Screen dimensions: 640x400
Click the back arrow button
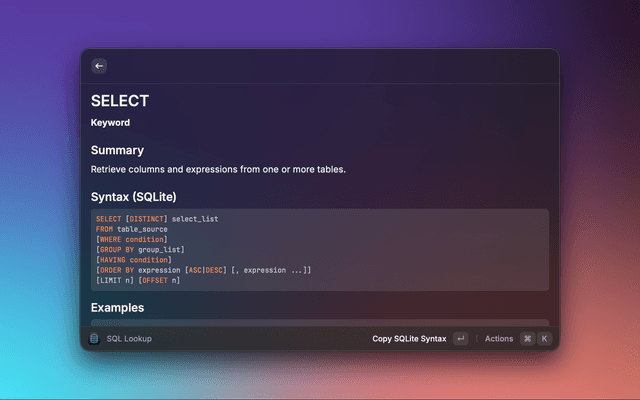point(99,66)
